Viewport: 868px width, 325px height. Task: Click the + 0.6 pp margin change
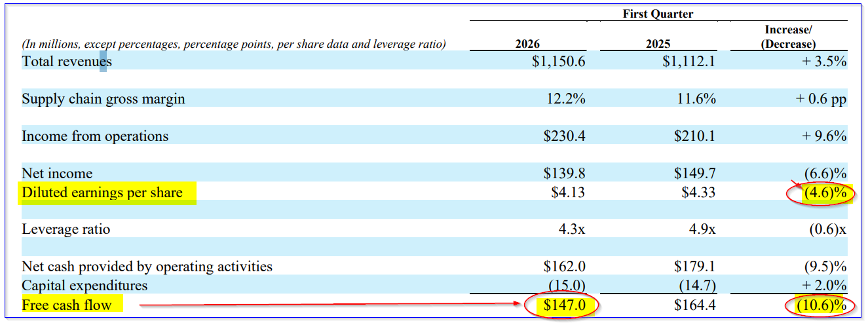click(x=821, y=99)
